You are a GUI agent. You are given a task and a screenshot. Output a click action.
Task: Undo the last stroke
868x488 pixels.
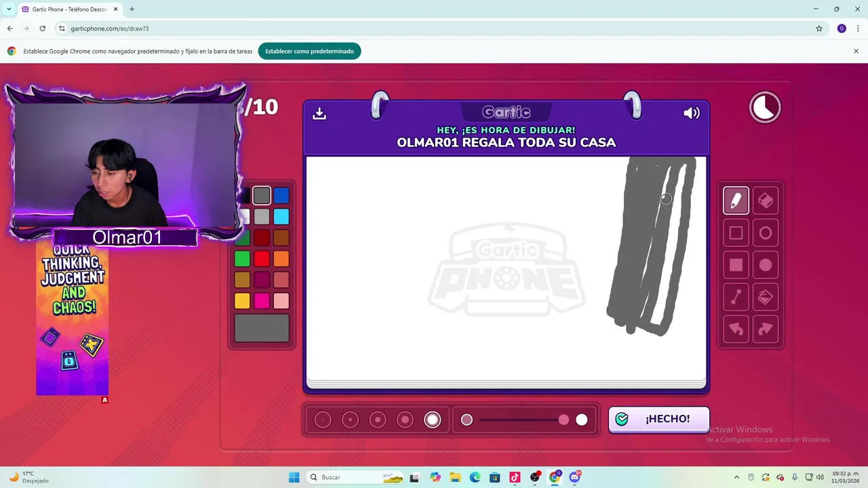pyautogui.click(x=736, y=329)
